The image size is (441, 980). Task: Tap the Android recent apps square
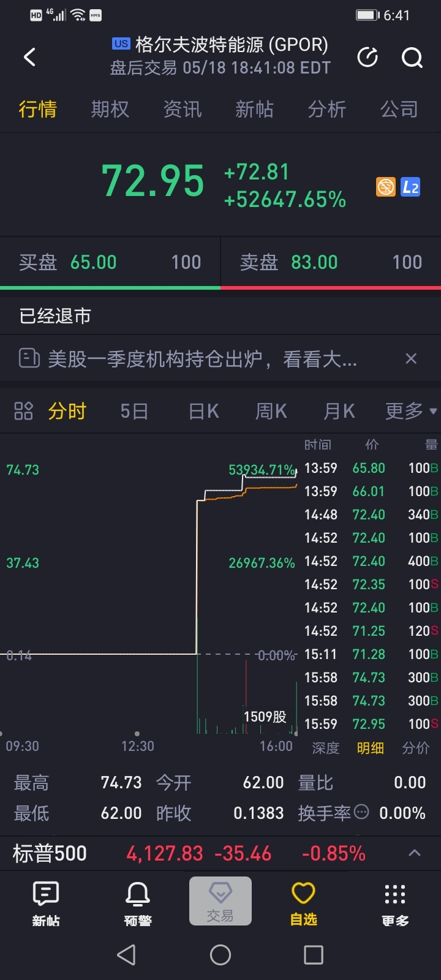(314, 954)
